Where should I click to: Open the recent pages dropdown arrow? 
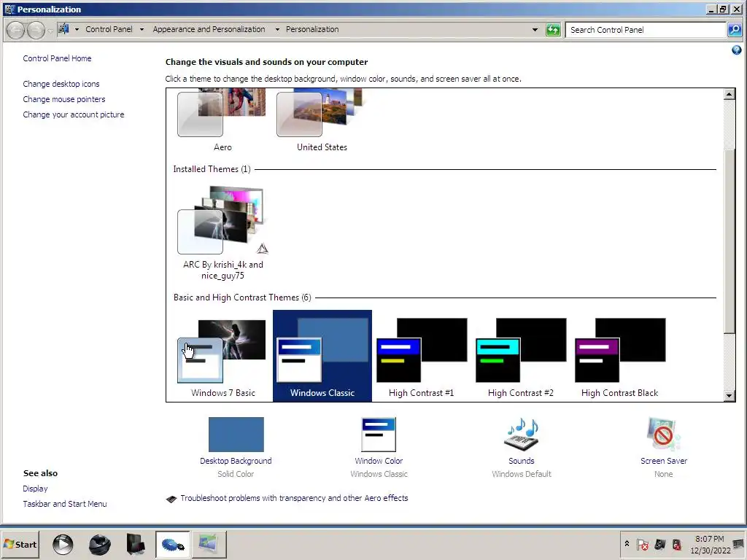(50, 31)
